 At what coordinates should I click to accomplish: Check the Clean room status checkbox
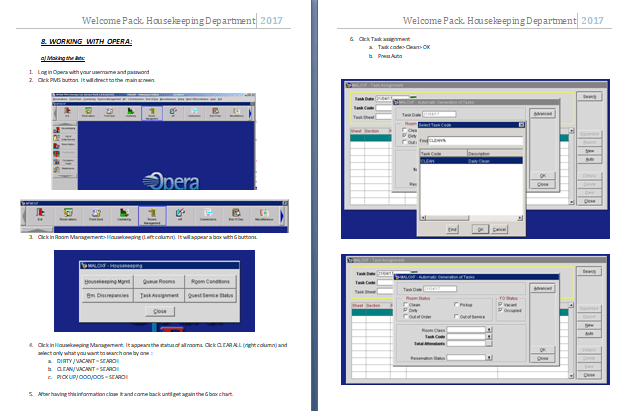tap(405, 304)
